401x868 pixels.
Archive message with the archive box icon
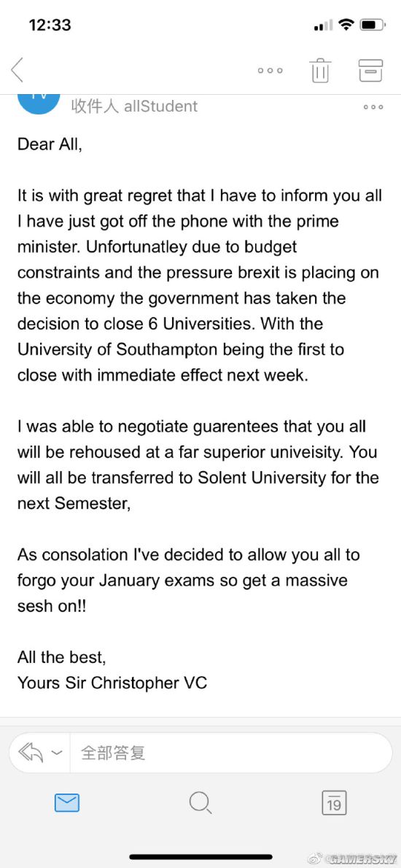pyautogui.click(x=370, y=70)
